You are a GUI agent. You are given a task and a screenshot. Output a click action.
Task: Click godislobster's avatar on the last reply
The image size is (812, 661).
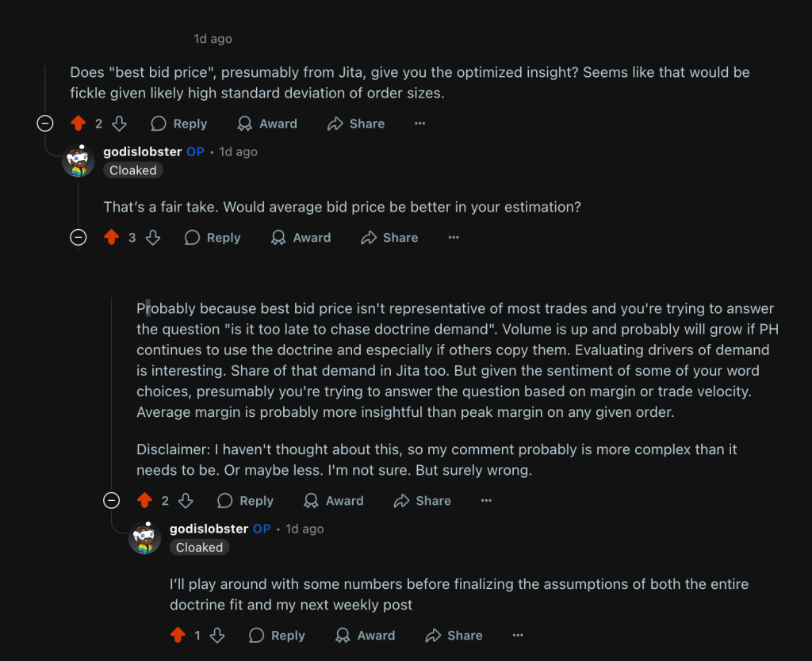coord(144,538)
